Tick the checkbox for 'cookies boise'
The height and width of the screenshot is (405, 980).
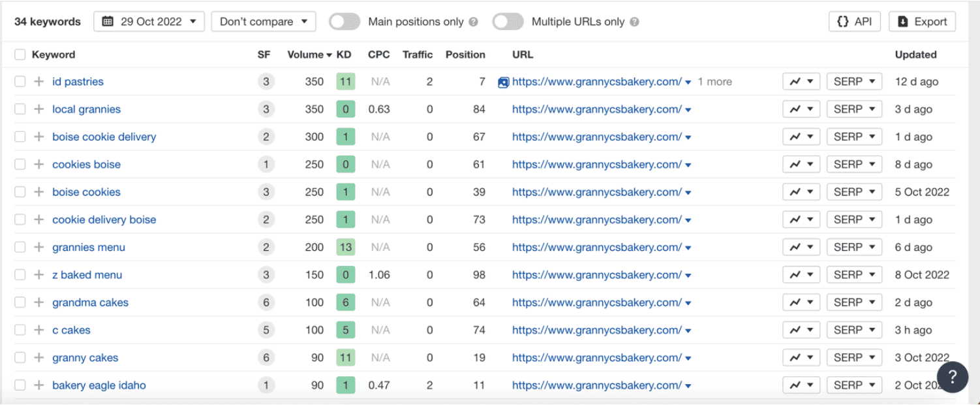(x=20, y=165)
